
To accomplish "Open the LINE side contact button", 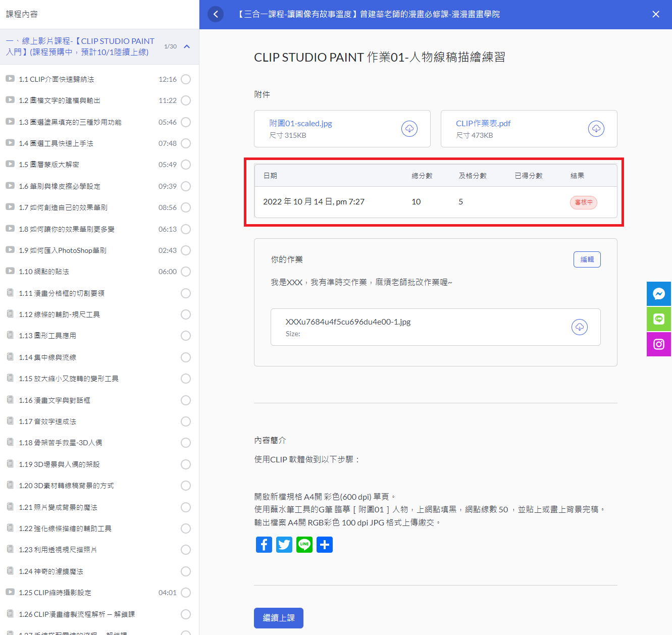I will [659, 319].
